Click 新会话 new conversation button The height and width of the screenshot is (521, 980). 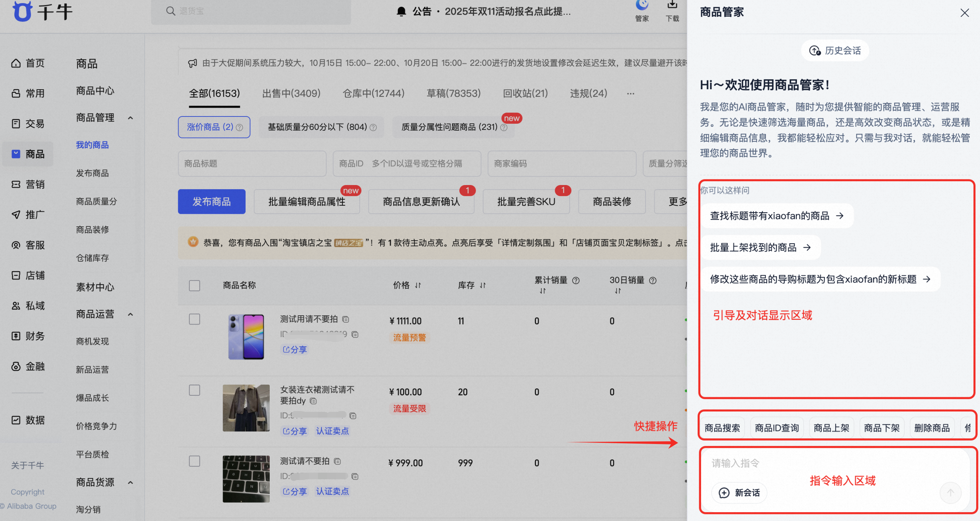coord(739,493)
